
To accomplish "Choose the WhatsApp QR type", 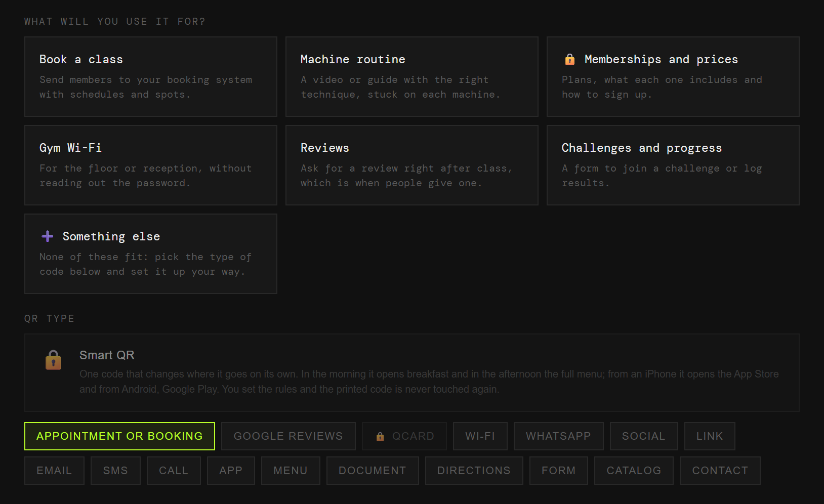I will click(559, 436).
